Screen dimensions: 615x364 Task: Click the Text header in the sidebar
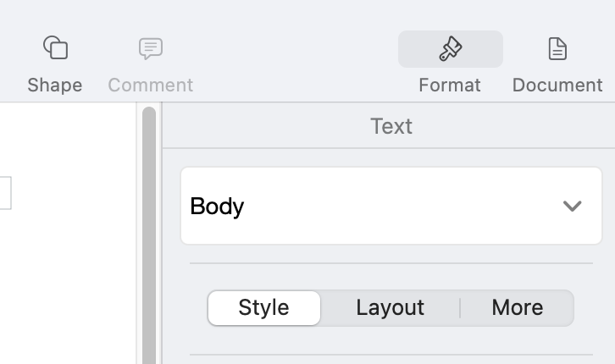click(391, 126)
